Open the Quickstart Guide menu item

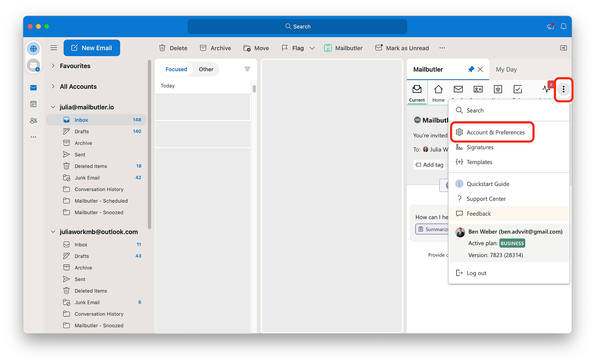[x=509, y=184]
